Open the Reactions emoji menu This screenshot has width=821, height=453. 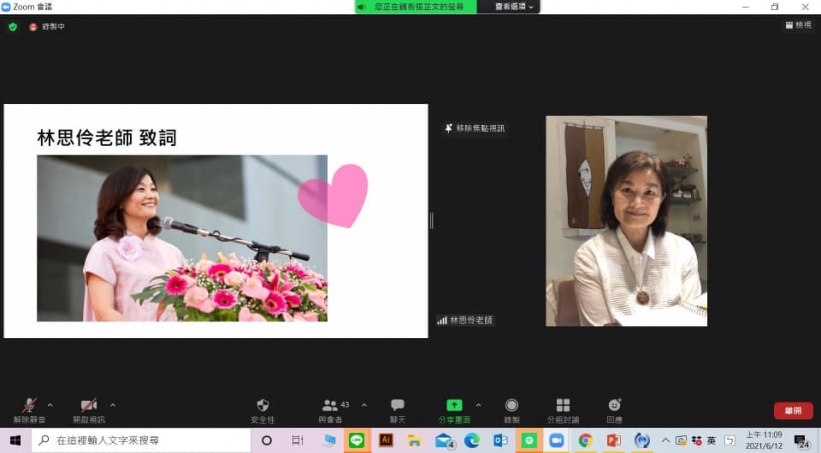[614, 406]
